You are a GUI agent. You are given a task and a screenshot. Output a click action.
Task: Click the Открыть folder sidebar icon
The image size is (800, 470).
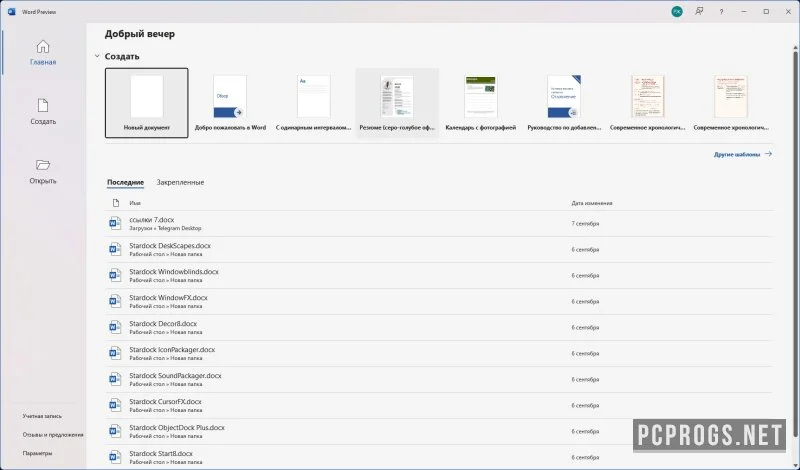[x=43, y=165]
